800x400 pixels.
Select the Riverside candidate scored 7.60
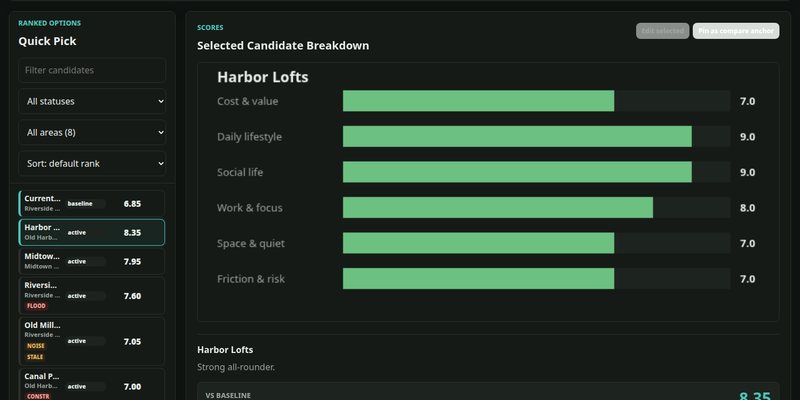click(x=92, y=296)
